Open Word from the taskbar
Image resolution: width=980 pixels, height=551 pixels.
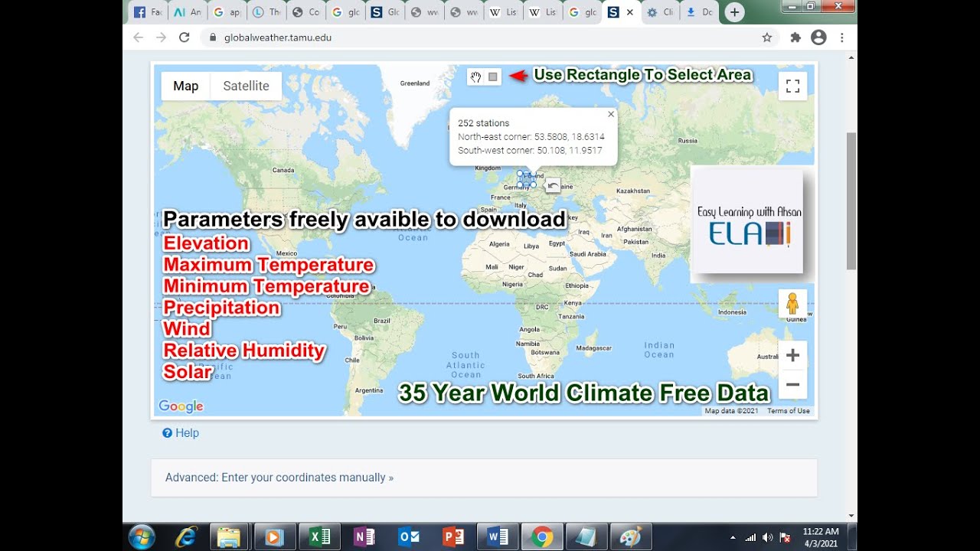pos(496,537)
